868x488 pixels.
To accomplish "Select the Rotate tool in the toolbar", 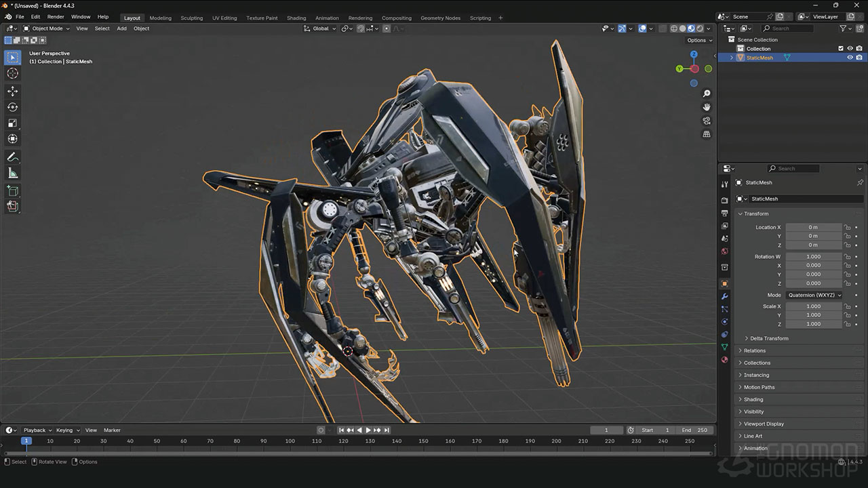I will coord(12,107).
